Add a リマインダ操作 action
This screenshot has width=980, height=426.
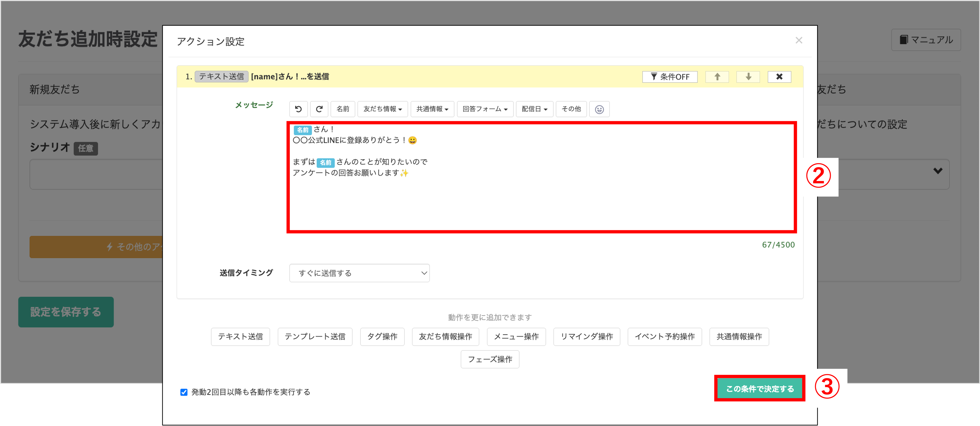pyautogui.click(x=587, y=337)
